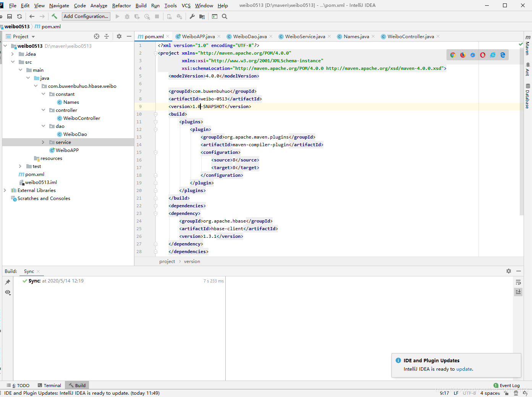Click the Save All toolbar icon

coord(10,16)
